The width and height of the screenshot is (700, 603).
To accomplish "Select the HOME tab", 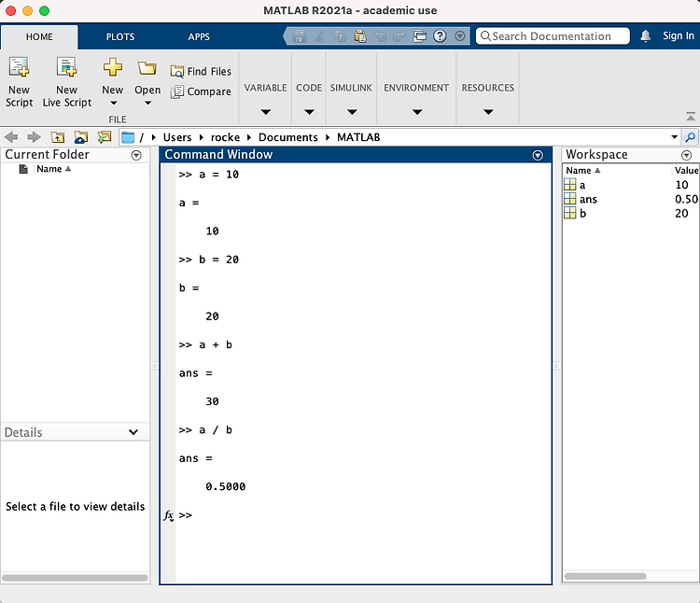I will tap(39, 36).
